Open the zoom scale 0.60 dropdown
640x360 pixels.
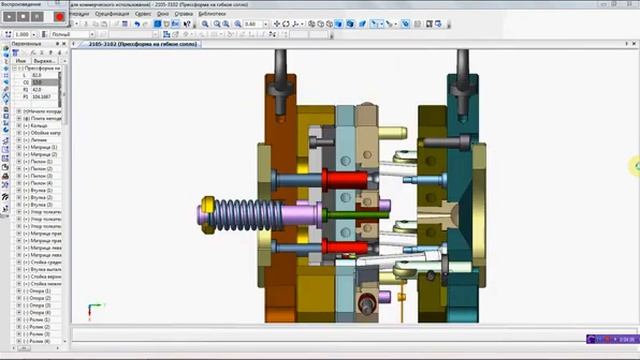pos(266,24)
